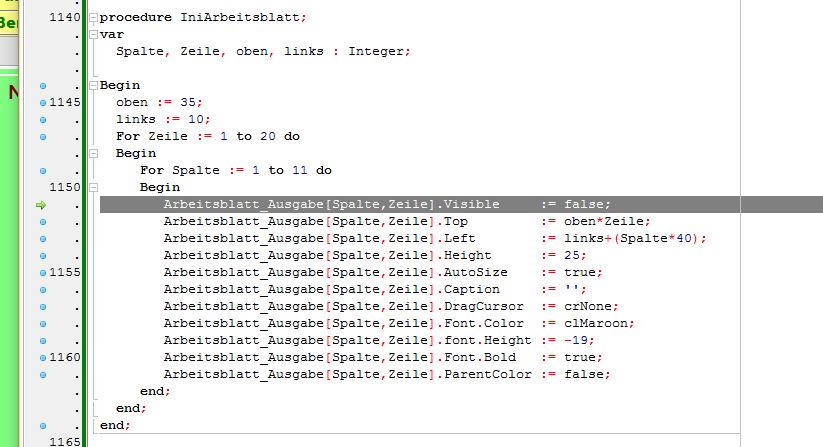The width and height of the screenshot is (823, 447).
Task: Toggle breakpoint on the .DragCursor line
Action: click(x=42, y=306)
